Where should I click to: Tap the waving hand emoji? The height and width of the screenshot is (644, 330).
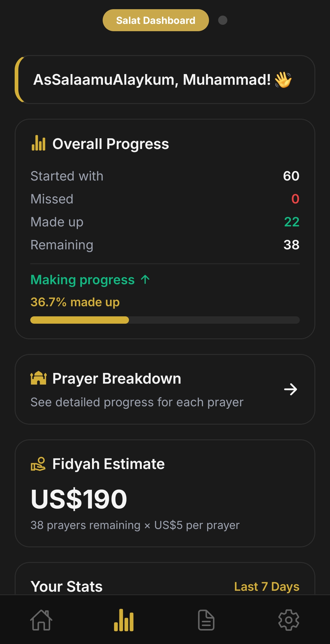[283, 80]
